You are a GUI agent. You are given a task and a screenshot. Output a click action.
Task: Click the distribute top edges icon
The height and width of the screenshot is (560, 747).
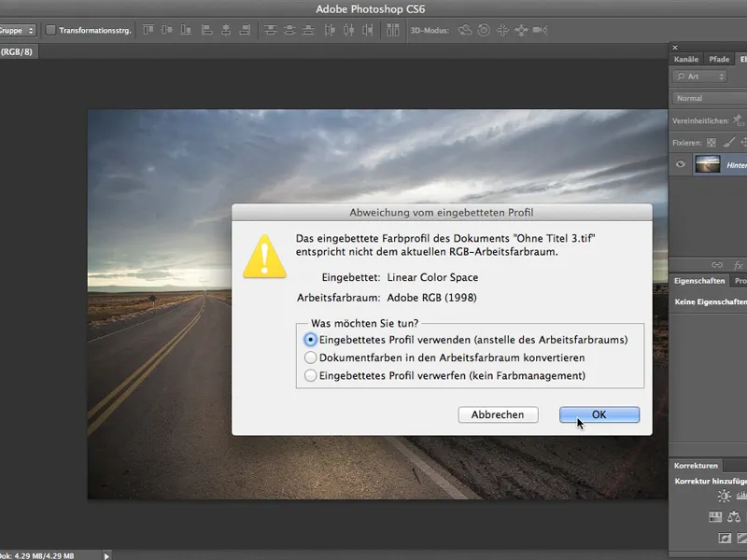click(271, 30)
